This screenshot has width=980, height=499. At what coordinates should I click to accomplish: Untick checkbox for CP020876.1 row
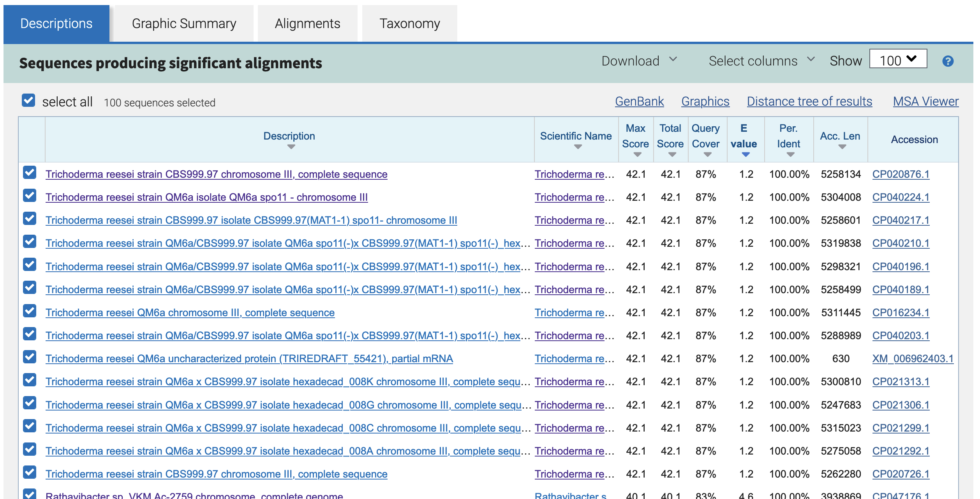pyautogui.click(x=30, y=172)
